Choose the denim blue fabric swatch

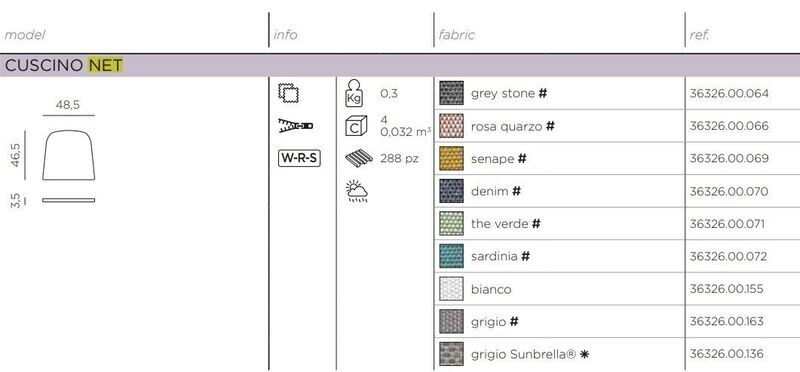coord(452,191)
